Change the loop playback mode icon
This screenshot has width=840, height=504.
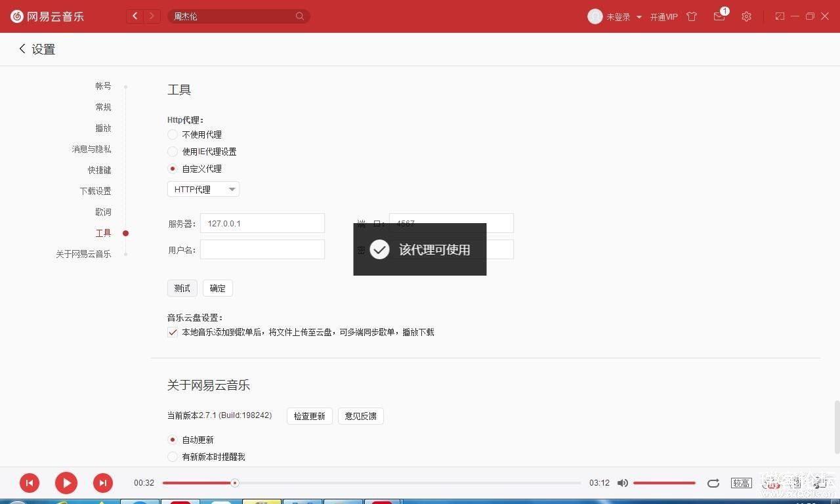713,483
